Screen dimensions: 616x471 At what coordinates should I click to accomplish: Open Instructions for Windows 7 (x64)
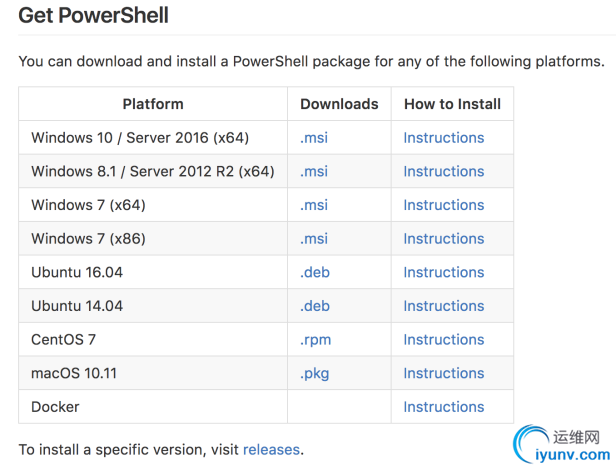[443, 205]
